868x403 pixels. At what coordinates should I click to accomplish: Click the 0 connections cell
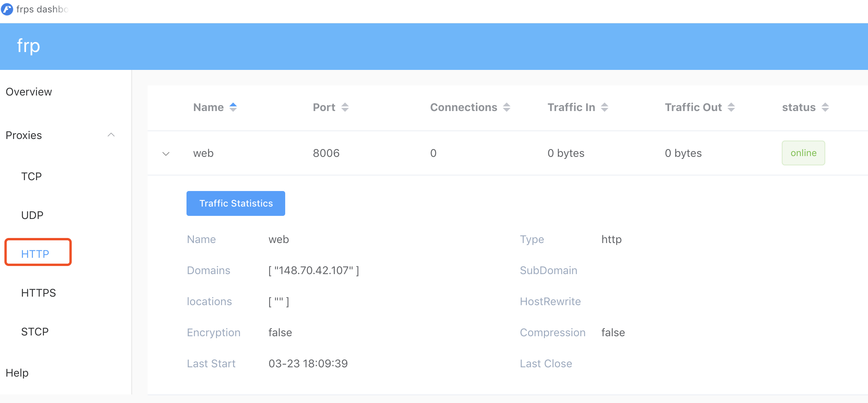(x=434, y=153)
